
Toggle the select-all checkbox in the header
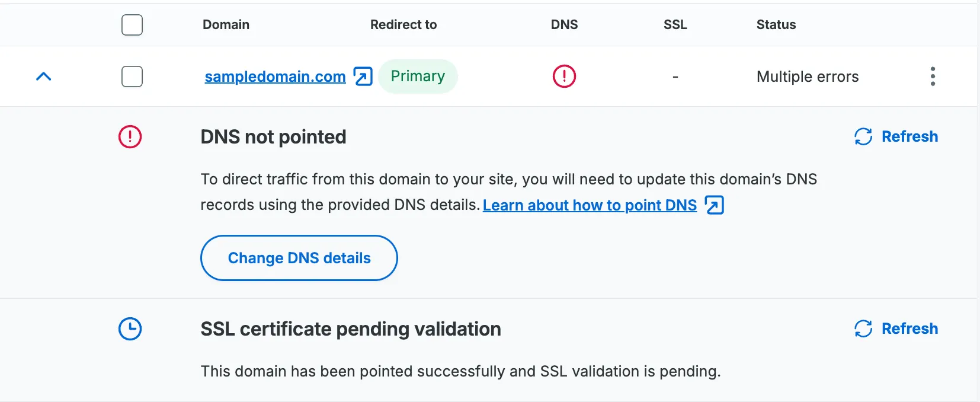pos(132,24)
